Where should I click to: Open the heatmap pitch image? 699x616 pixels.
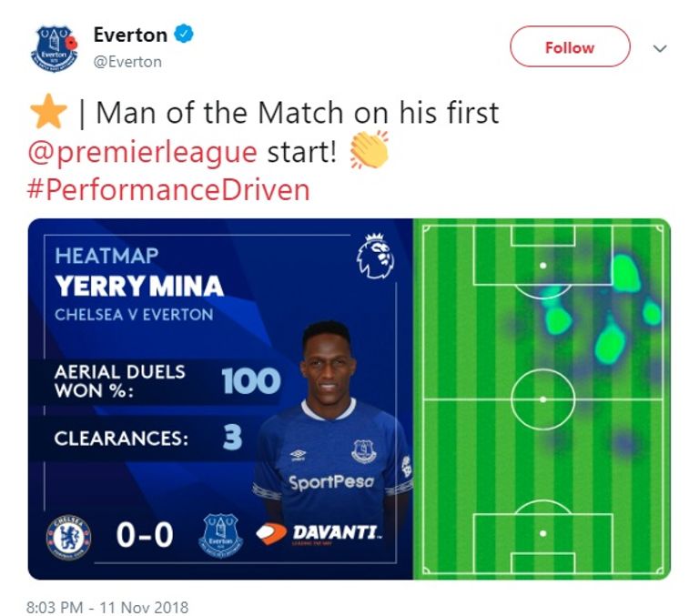pos(542,399)
